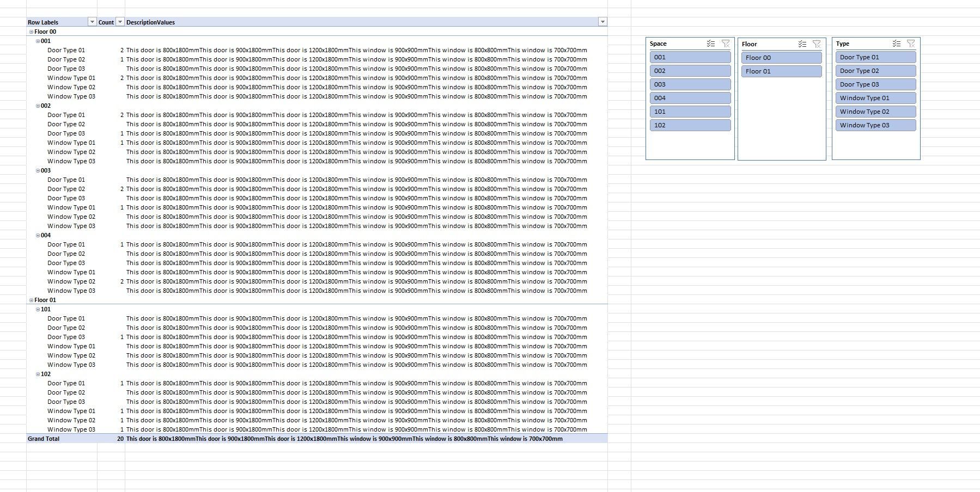Select the Floor 00 row label

point(45,32)
